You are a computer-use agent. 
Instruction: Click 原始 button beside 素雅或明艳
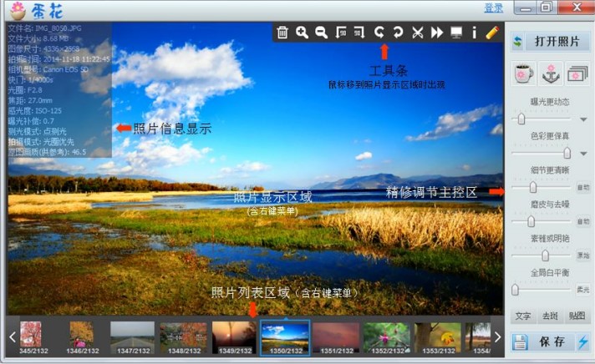583,255
